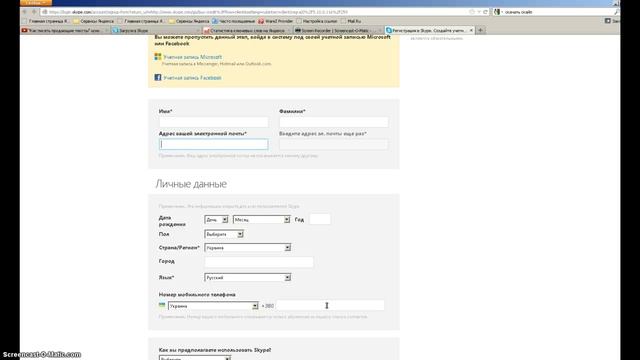Screen dimensions: 640x360
Task: Open a new tab with plus button
Action: tap(480, 30)
